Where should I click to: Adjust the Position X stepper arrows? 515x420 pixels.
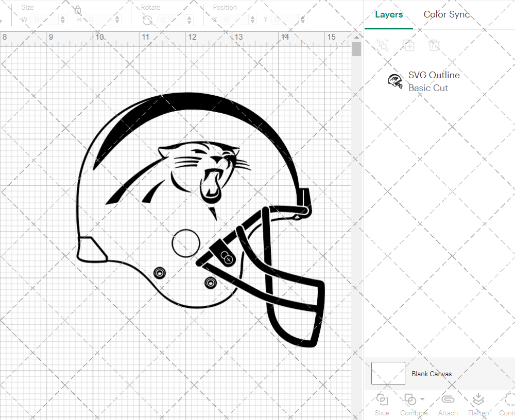click(252, 20)
